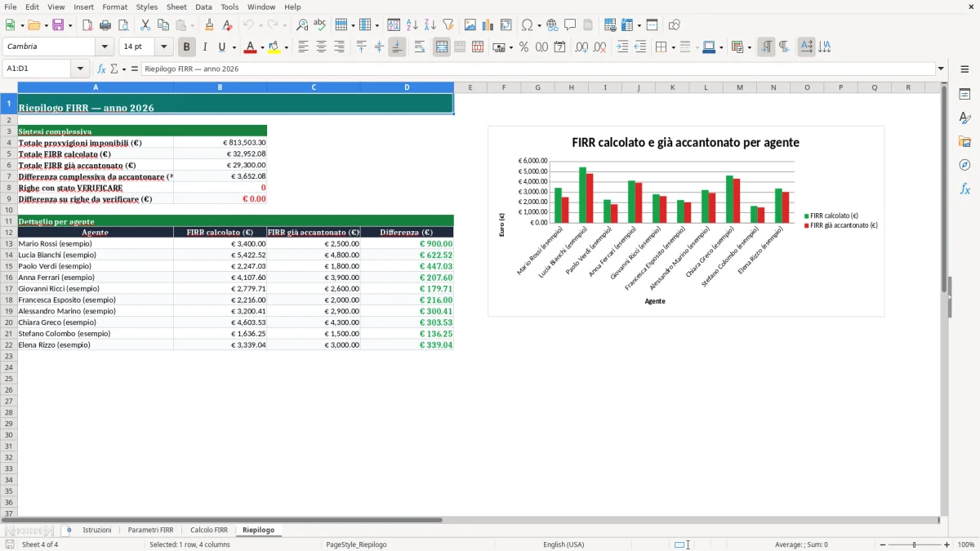Open the sidebar Navigator
The width and height of the screenshot is (980, 551).
[x=964, y=165]
